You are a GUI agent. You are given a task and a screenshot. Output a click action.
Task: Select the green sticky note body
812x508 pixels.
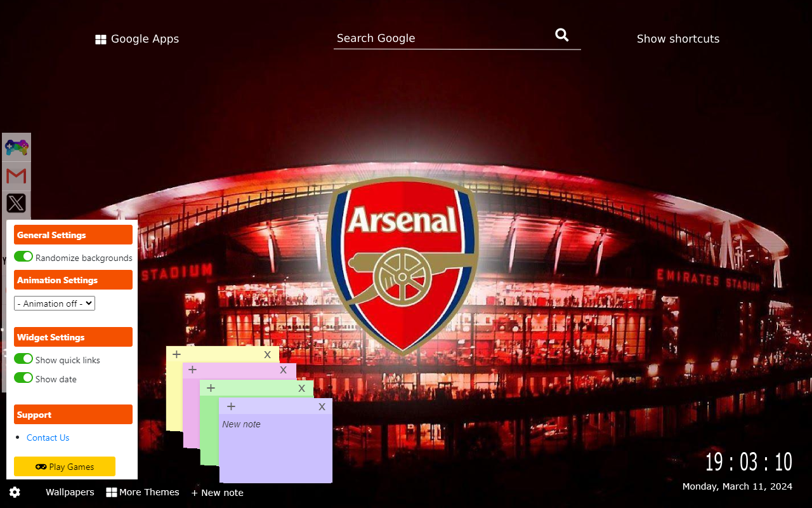point(209,431)
